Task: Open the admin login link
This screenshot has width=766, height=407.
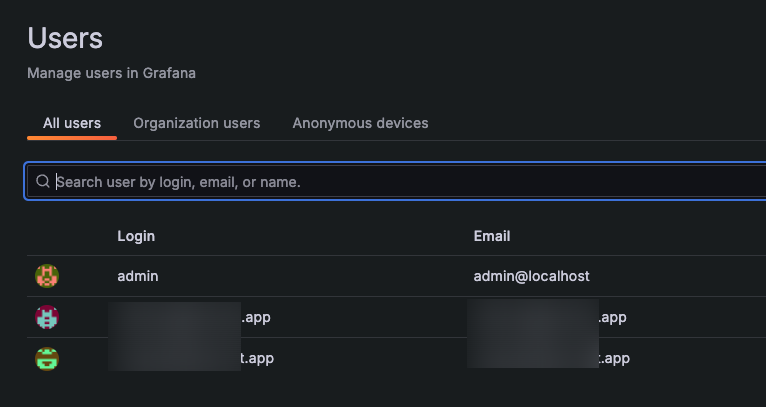Action: [138, 276]
